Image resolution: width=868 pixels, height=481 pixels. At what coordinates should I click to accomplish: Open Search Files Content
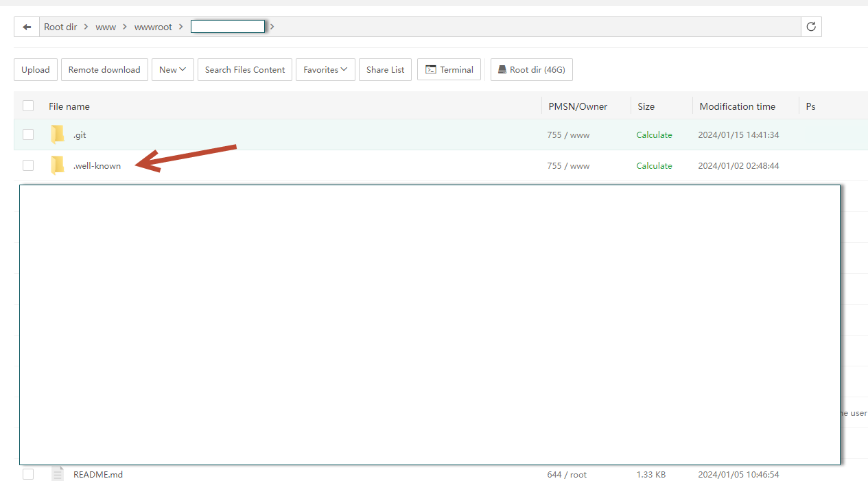tap(245, 70)
